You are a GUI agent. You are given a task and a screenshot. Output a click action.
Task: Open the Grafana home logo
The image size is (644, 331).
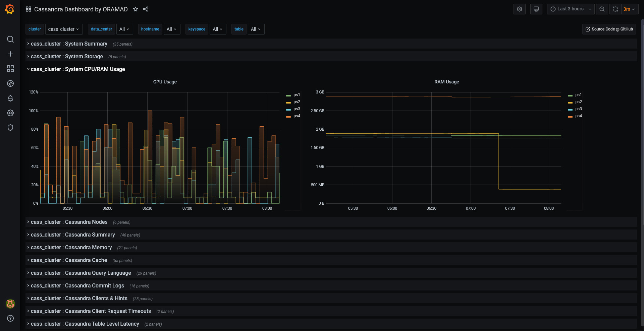coord(10,9)
